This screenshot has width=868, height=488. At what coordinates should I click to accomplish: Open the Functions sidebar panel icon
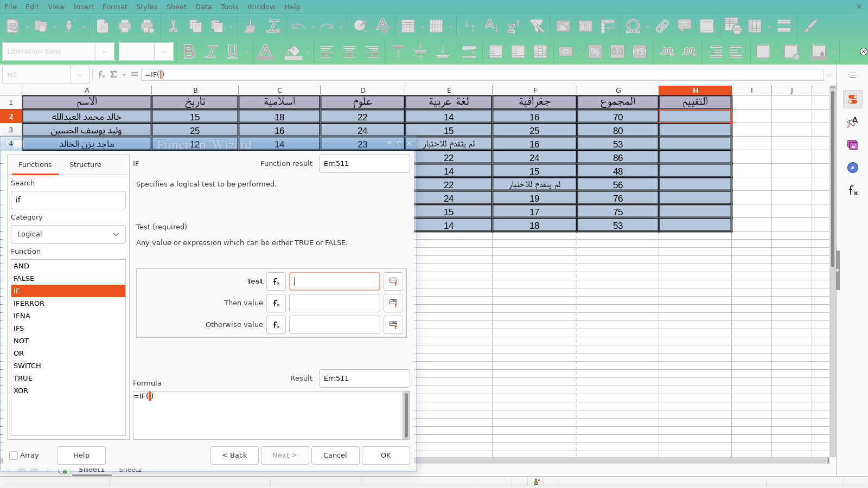point(853,190)
